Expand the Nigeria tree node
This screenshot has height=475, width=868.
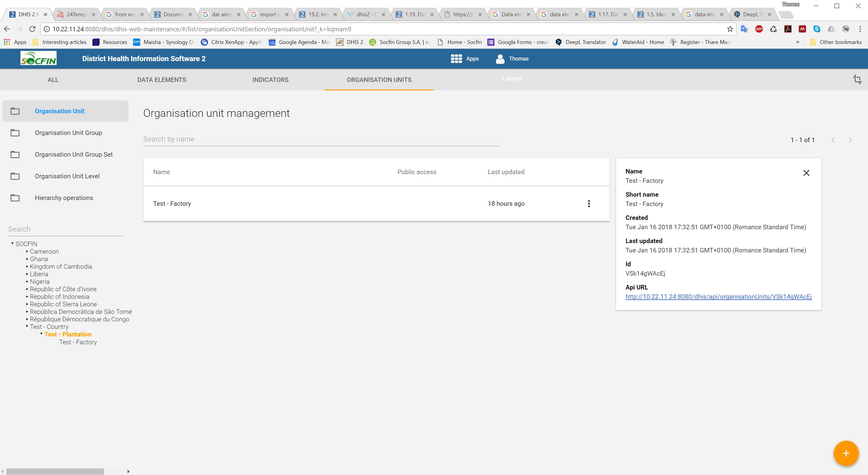coord(27,282)
